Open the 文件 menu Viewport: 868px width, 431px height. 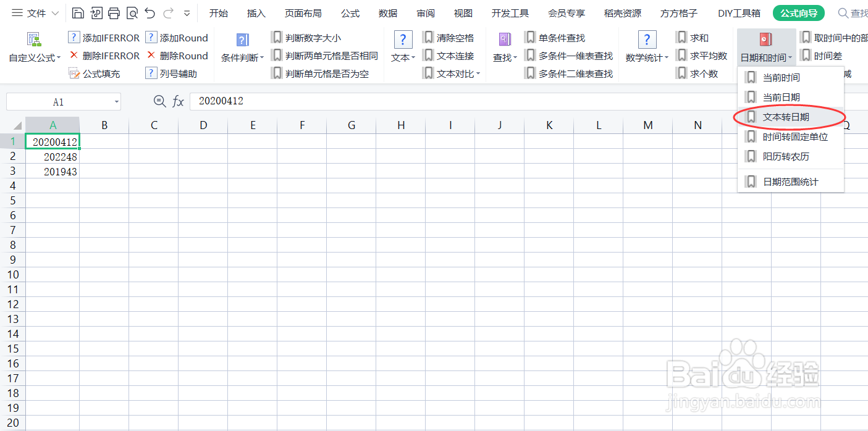pyautogui.click(x=36, y=13)
